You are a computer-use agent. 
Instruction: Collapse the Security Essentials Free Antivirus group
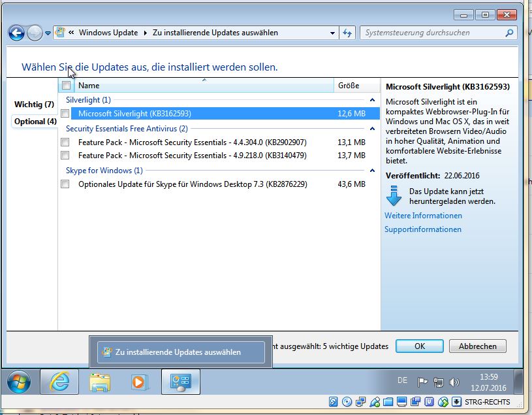(x=372, y=129)
